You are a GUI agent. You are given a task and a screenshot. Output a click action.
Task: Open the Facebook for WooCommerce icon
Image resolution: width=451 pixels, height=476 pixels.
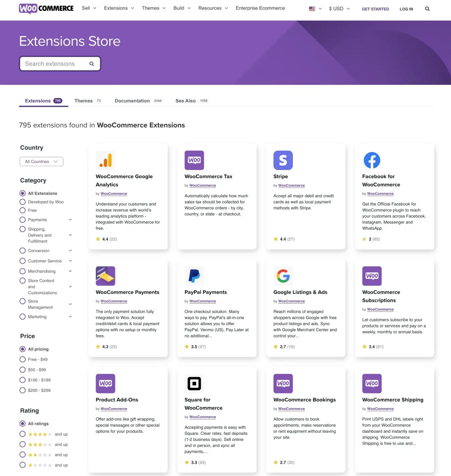point(372,160)
